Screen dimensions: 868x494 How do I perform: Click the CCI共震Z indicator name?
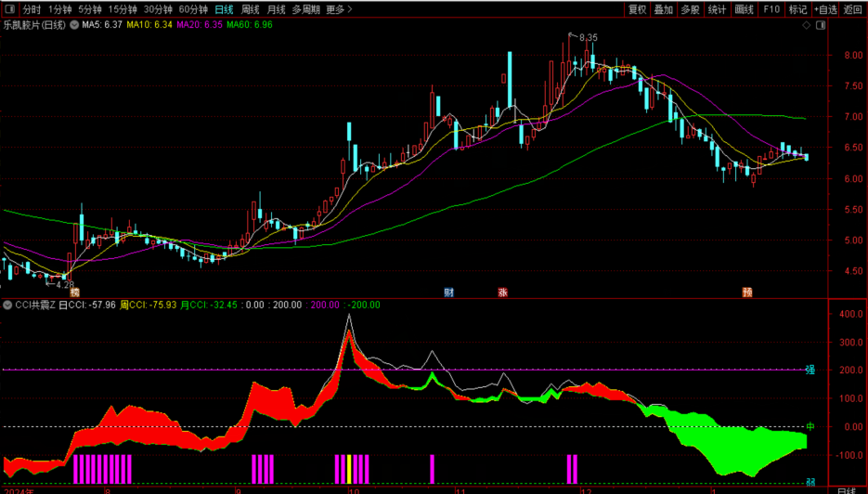[x=35, y=305]
